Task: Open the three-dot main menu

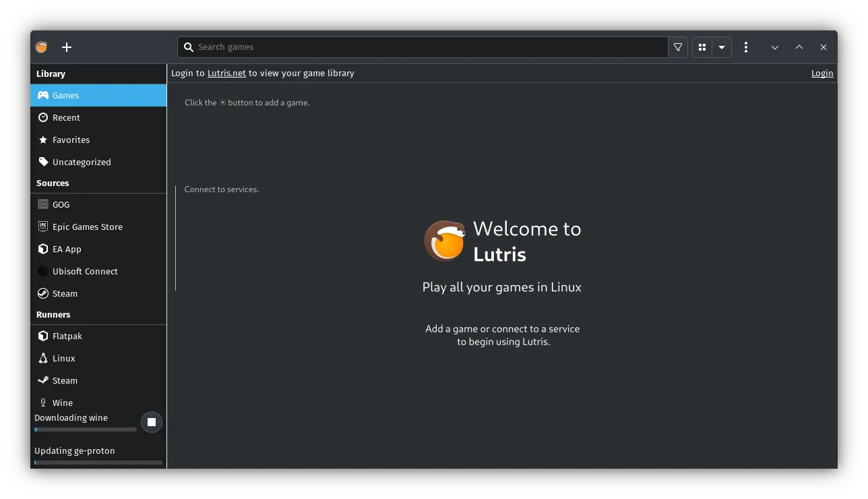Action: point(746,47)
